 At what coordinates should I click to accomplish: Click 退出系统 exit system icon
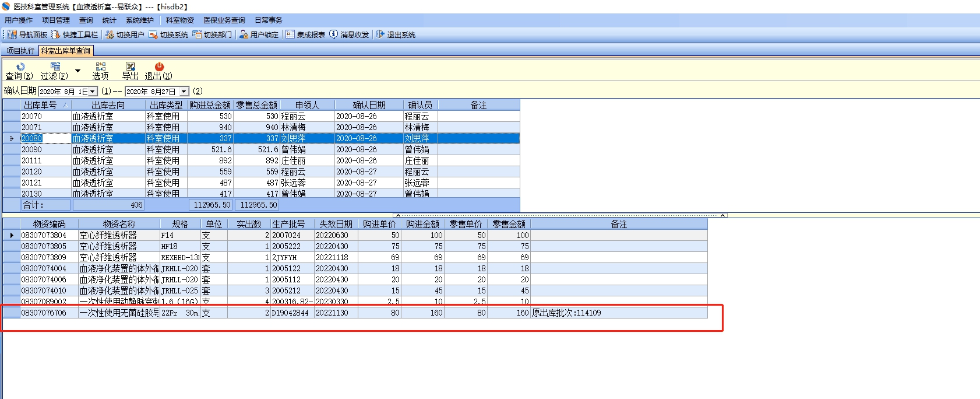pyautogui.click(x=380, y=34)
